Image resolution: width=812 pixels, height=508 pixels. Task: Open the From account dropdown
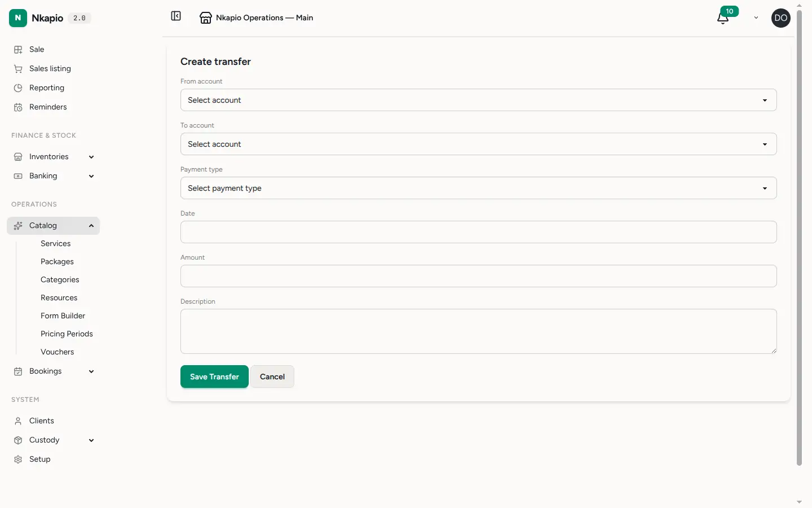[x=478, y=100]
